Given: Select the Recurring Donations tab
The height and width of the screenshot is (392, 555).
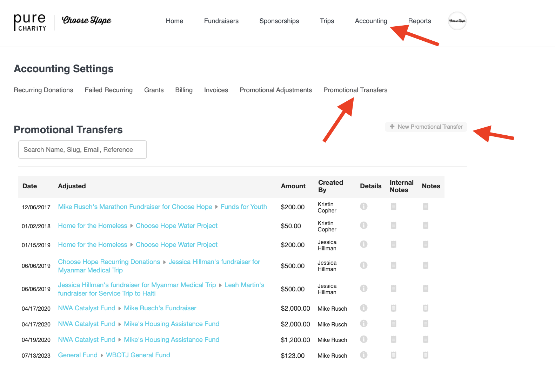Looking at the screenshot, I should (44, 90).
